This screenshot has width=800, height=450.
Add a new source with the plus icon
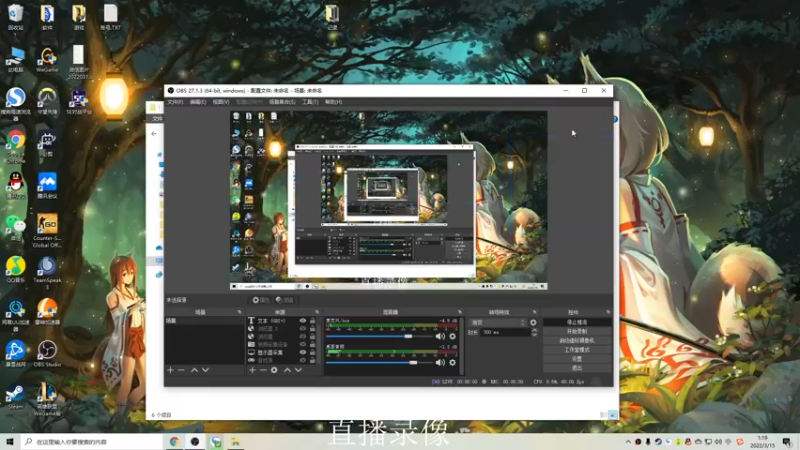click(252, 370)
